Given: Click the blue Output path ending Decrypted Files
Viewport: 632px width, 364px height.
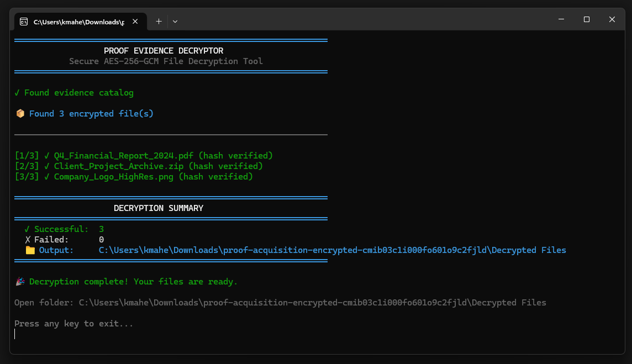Looking at the screenshot, I should (332, 250).
